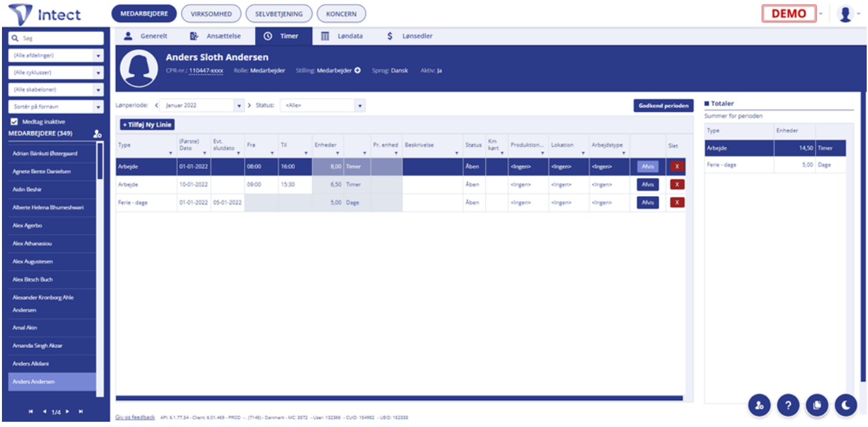Open the user profile icon top right
868x427 pixels.
click(846, 14)
